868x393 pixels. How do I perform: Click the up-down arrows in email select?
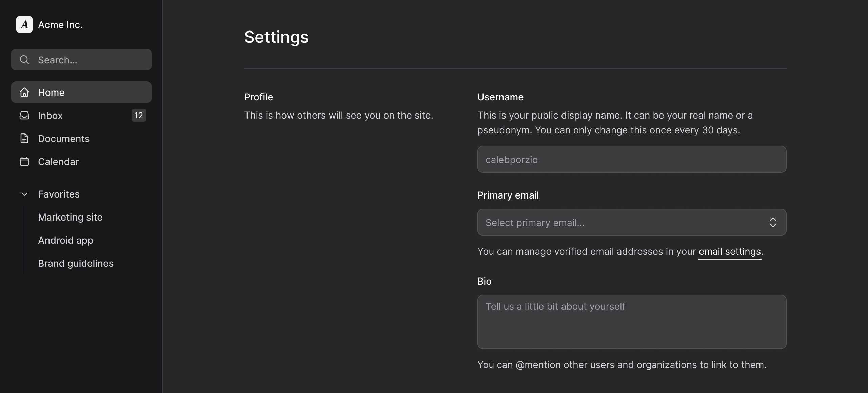[x=773, y=222]
